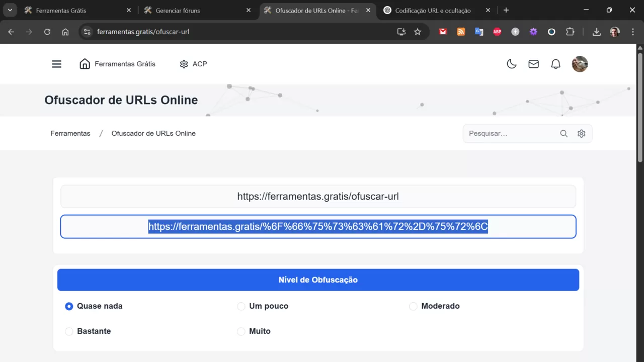644x362 pixels.
Task: Open browser downloads icon
Action: [596, 32]
